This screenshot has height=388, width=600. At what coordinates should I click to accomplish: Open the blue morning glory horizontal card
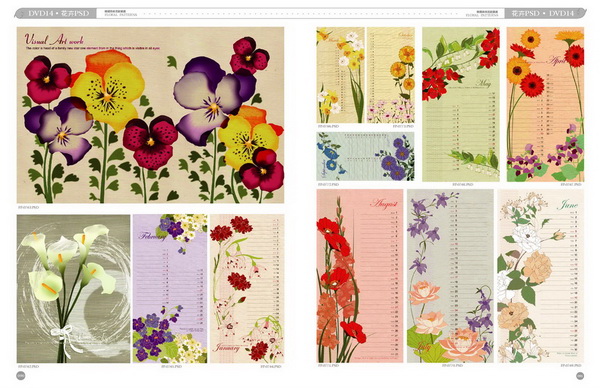[365, 157]
